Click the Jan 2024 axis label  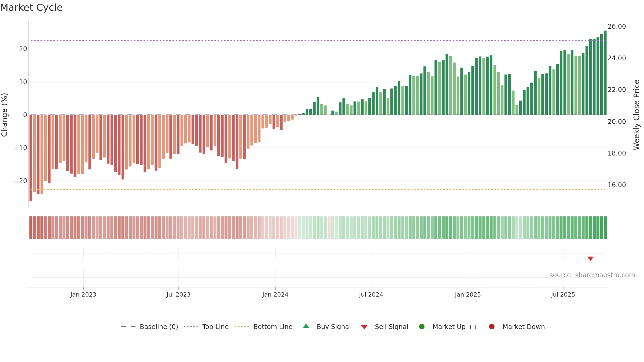(x=275, y=294)
